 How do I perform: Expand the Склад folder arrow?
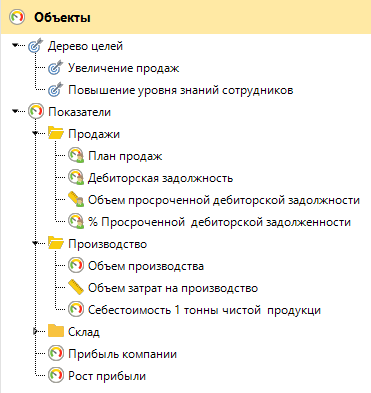click(x=35, y=331)
